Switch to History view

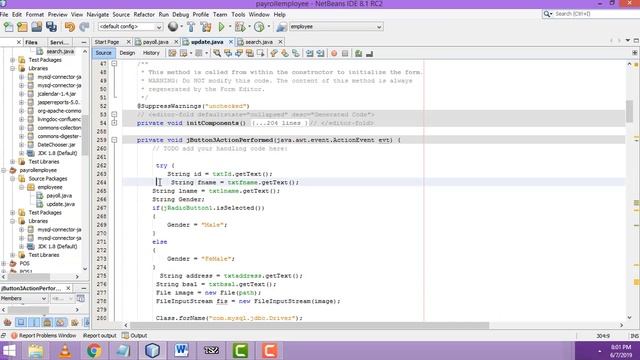click(151, 53)
